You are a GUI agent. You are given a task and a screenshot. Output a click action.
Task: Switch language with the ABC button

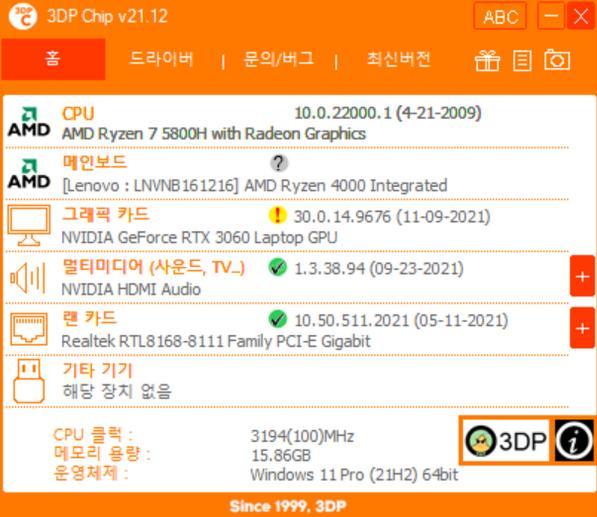click(x=500, y=16)
